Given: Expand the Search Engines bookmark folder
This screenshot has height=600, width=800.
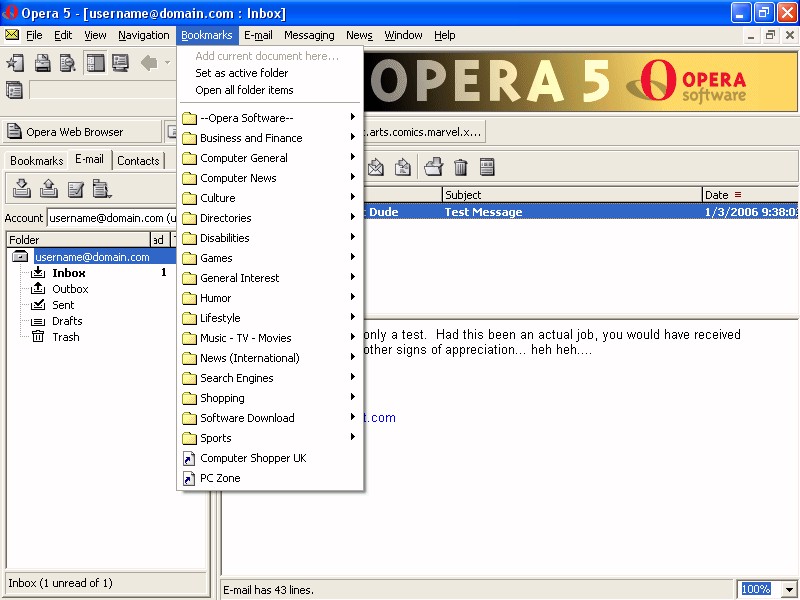Looking at the screenshot, I should (270, 378).
